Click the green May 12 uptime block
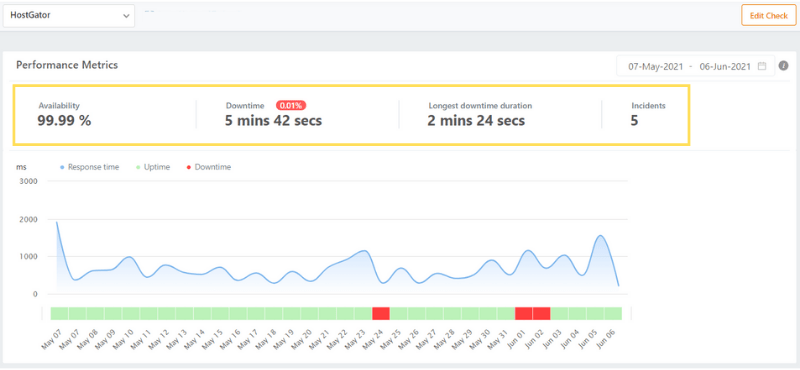This screenshot has height=370, width=800. click(167, 313)
